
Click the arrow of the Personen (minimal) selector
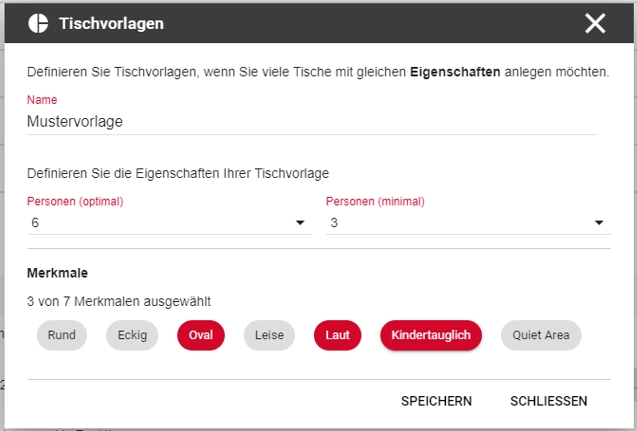[x=599, y=223]
